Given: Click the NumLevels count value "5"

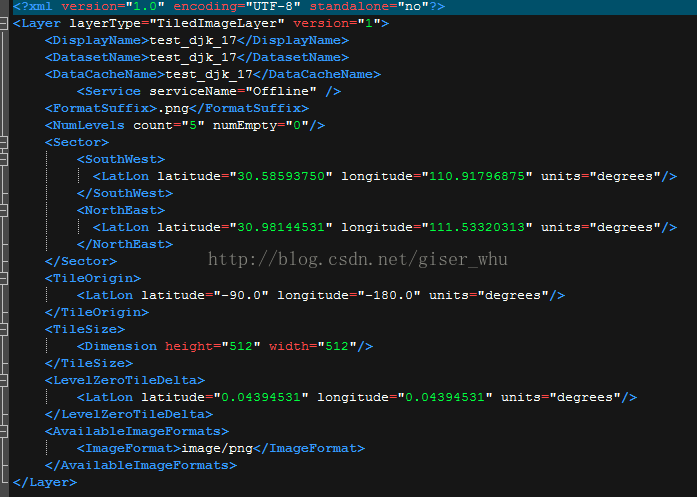Looking at the screenshot, I should pos(193,125).
